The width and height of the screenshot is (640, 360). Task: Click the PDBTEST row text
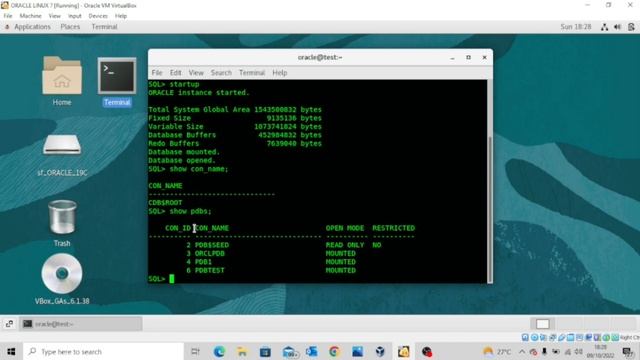tap(209, 270)
